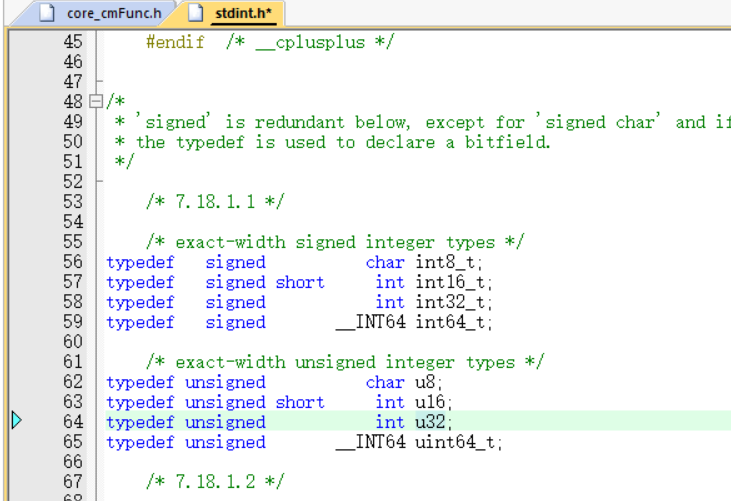The width and height of the screenshot is (731, 501).
Task: Click 'typedef' keyword on line 64
Action: click(x=140, y=422)
